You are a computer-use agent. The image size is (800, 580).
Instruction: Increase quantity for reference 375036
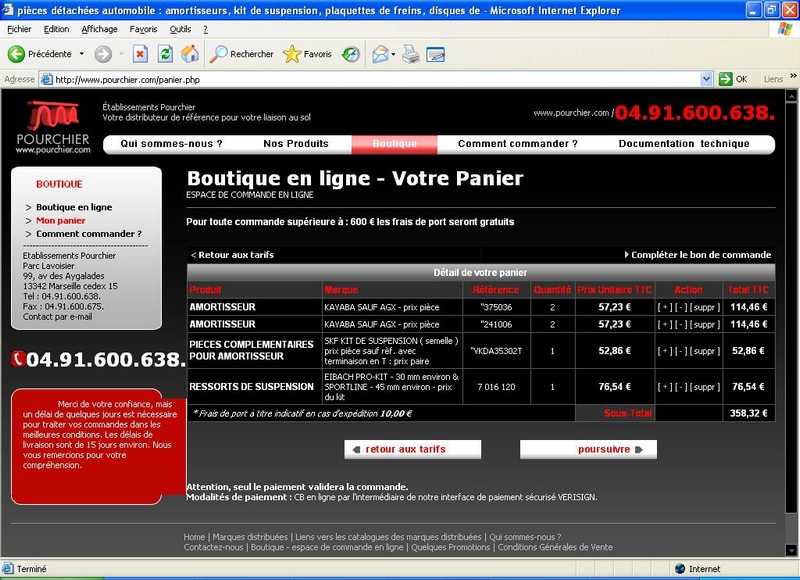pos(665,307)
